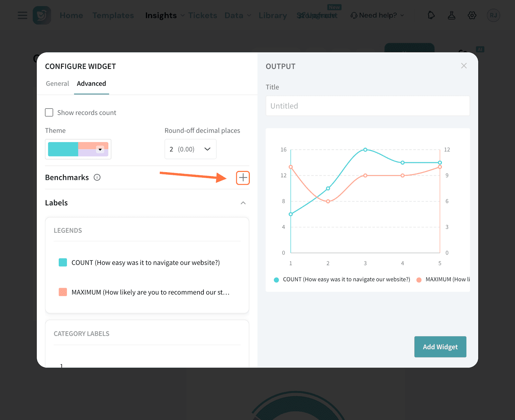Select the Advanced tab

[91, 84]
